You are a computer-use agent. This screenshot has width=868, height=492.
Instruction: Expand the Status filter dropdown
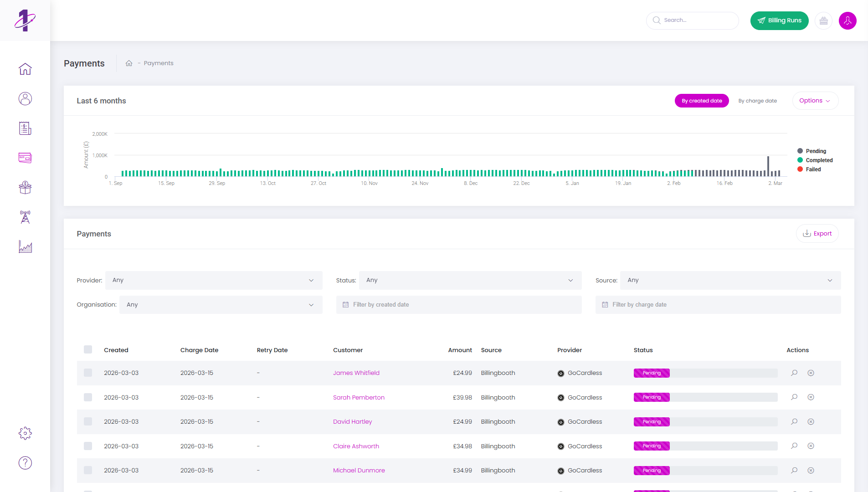click(x=471, y=280)
